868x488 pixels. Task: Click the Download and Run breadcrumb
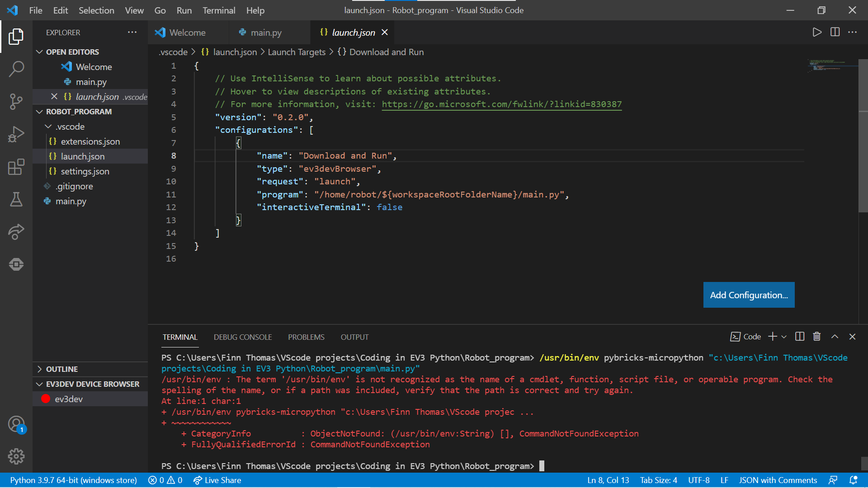point(381,52)
